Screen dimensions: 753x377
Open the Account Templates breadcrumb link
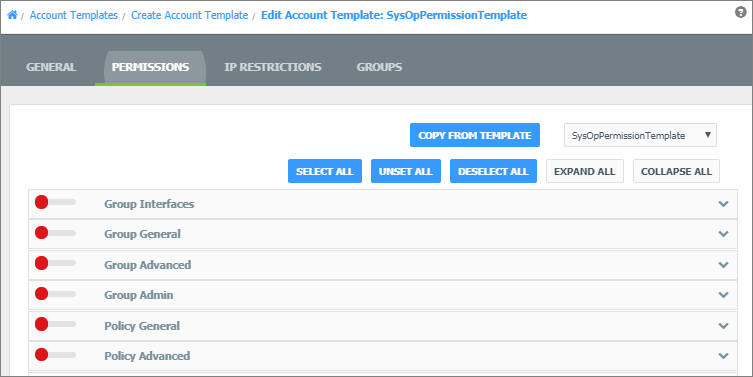(73, 15)
